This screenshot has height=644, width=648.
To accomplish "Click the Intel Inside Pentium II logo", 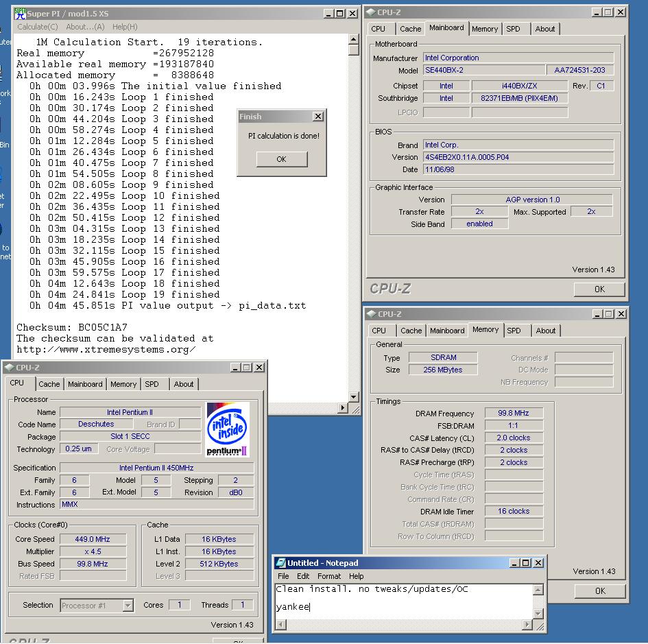I will point(228,429).
